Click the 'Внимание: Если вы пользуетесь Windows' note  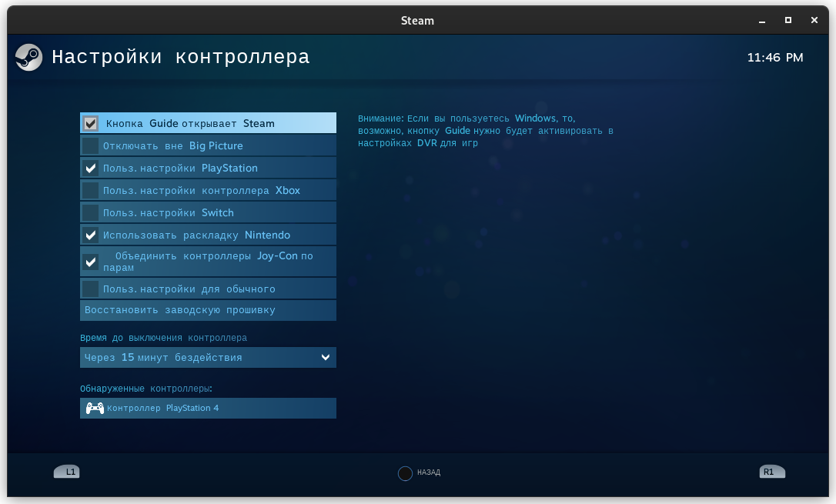[x=485, y=131]
